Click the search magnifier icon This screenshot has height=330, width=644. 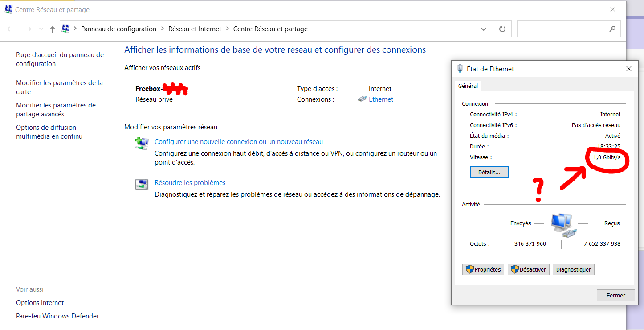pyautogui.click(x=612, y=29)
